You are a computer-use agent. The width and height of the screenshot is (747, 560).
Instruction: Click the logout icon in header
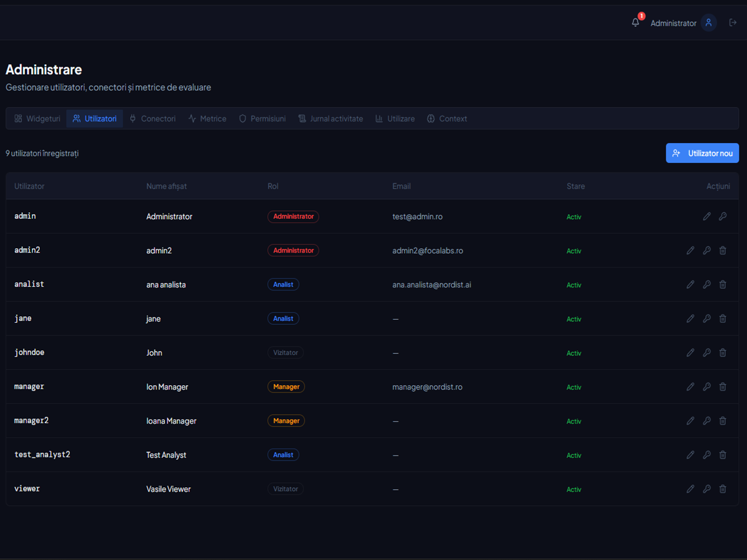coord(733,22)
